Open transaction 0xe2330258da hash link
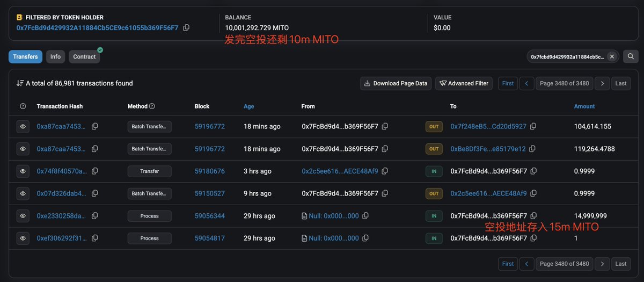This screenshot has width=644, height=282. [x=61, y=216]
